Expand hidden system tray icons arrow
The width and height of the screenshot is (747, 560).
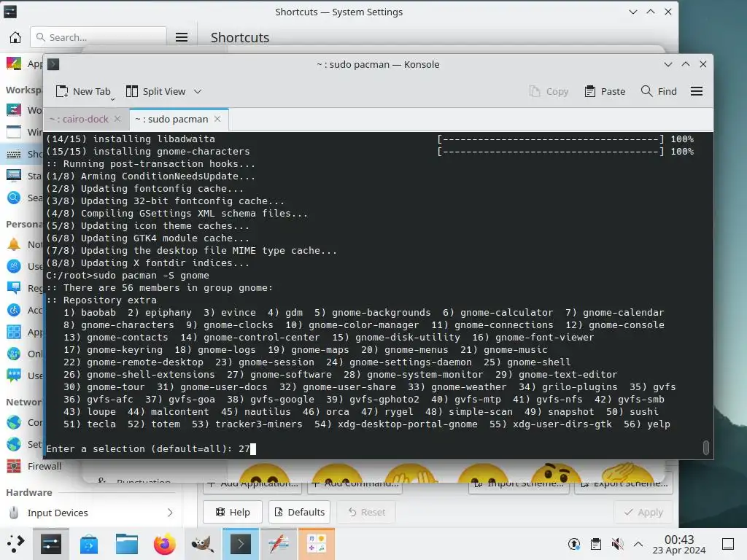(x=638, y=544)
